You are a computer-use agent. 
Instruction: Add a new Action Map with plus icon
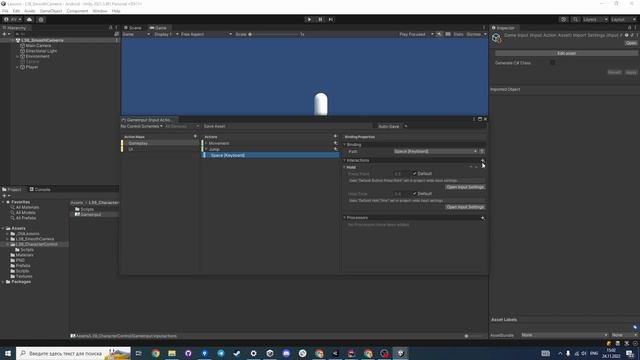(x=195, y=136)
